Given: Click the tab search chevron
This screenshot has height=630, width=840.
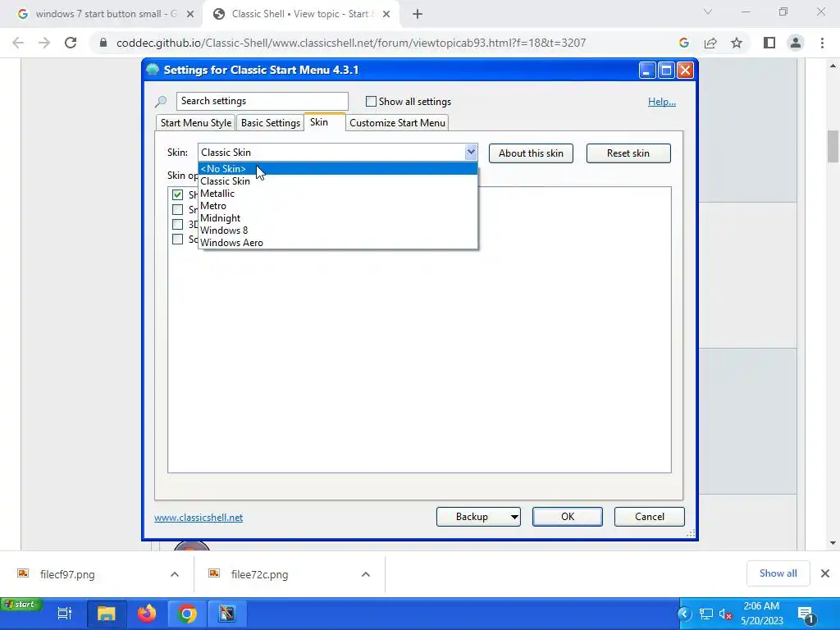Looking at the screenshot, I should click(708, 11).
